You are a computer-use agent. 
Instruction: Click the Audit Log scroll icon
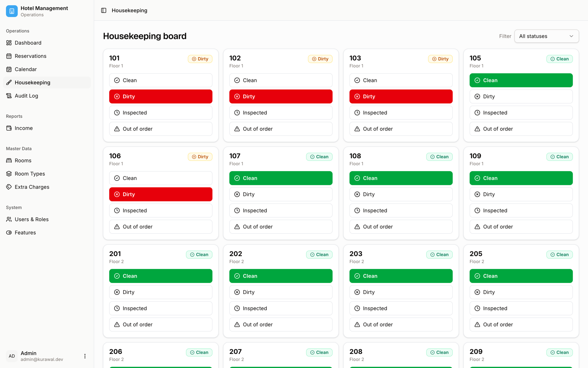pos(9,96)
